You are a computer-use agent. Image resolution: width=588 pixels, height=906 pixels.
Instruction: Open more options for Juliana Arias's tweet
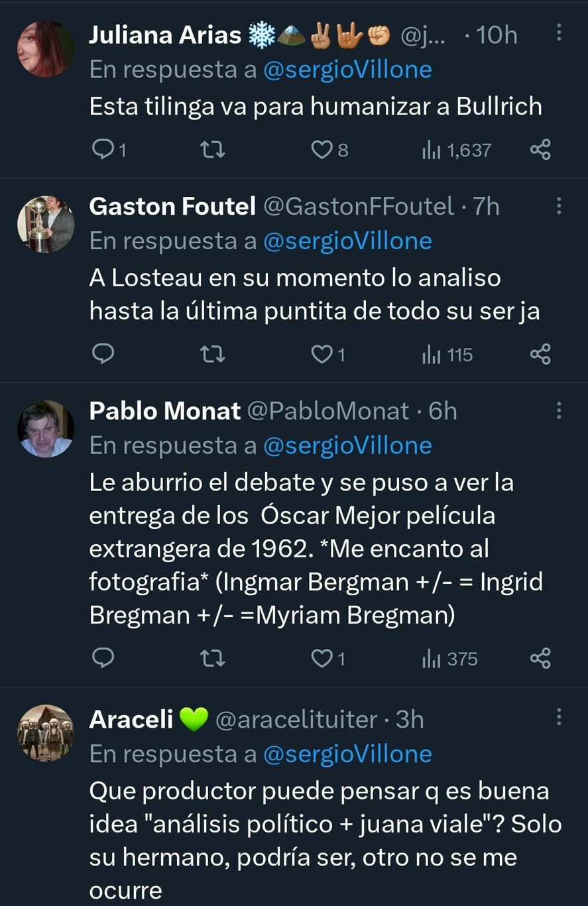[559, 32]
